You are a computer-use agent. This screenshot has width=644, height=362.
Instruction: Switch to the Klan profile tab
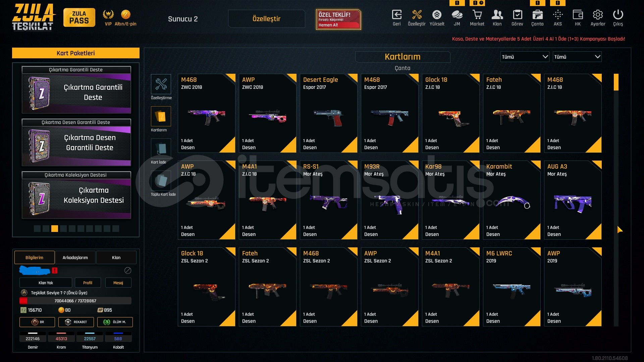[116, 257]
